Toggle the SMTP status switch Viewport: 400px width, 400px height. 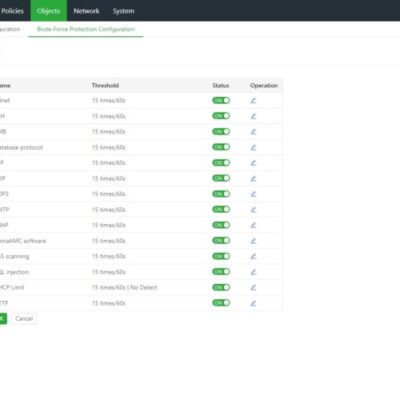(x=221, y=209)
